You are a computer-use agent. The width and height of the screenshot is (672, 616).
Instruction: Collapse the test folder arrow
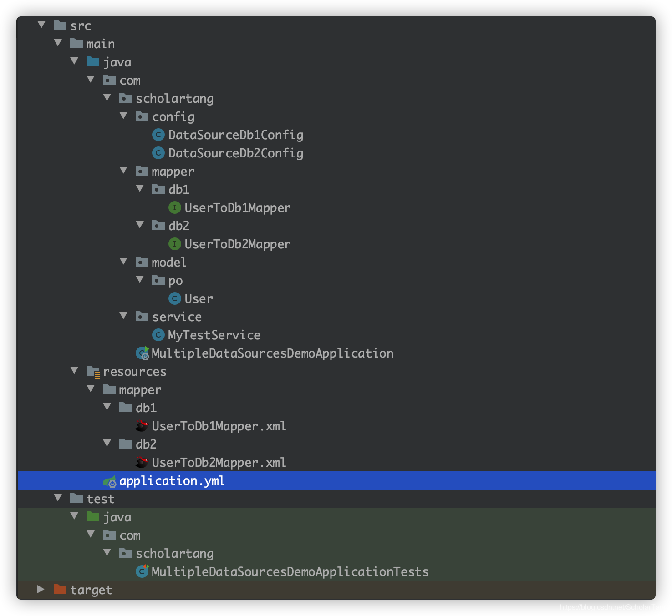[58, 498]
